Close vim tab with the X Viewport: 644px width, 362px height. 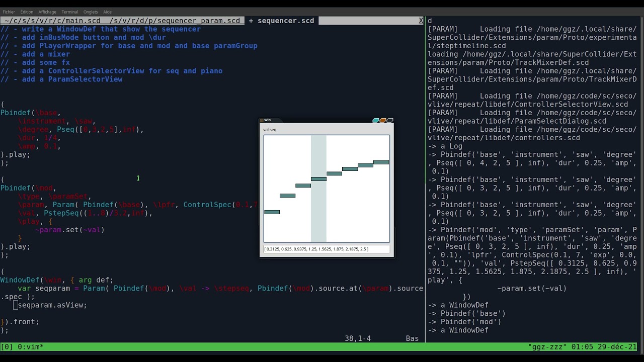[x=421, y=21]
